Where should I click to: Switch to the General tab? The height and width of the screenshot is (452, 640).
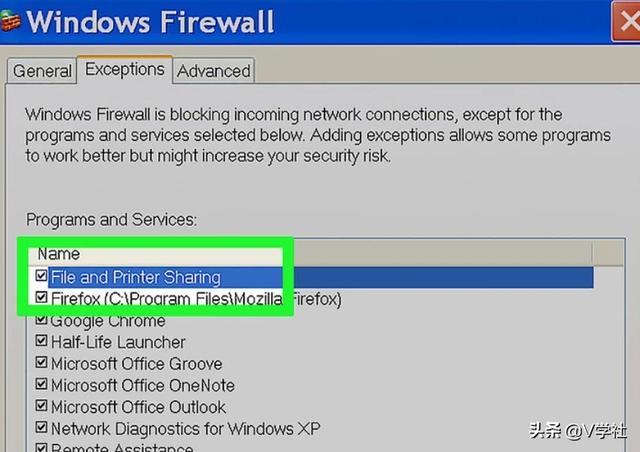coord(42,71)
